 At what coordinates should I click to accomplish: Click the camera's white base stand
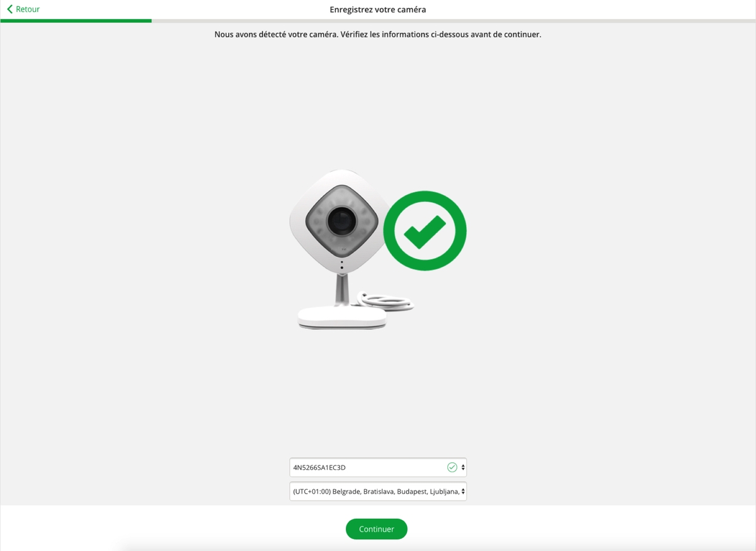point(341,317)
